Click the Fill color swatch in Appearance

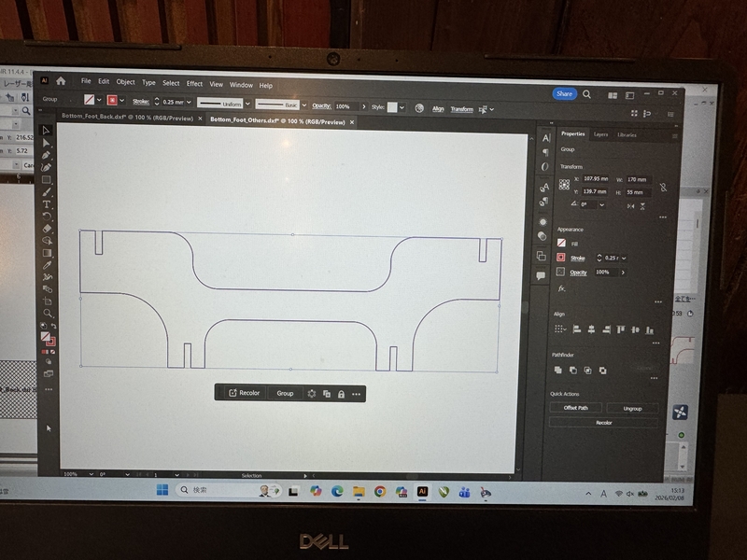click(x=560, y=242)
